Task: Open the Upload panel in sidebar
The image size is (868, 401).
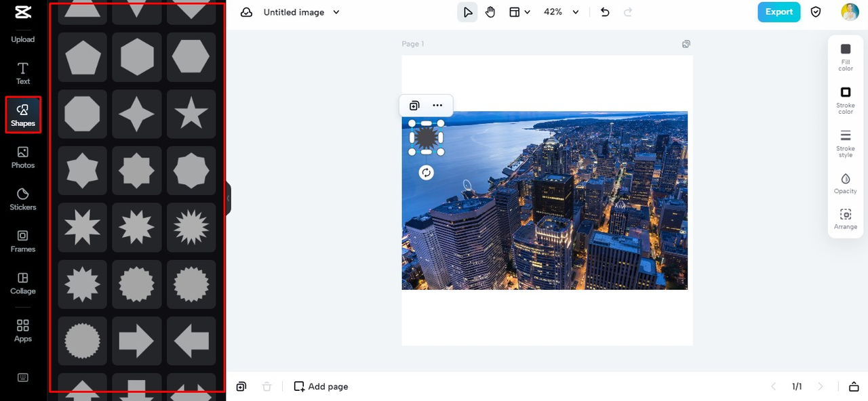Action: 22,34
